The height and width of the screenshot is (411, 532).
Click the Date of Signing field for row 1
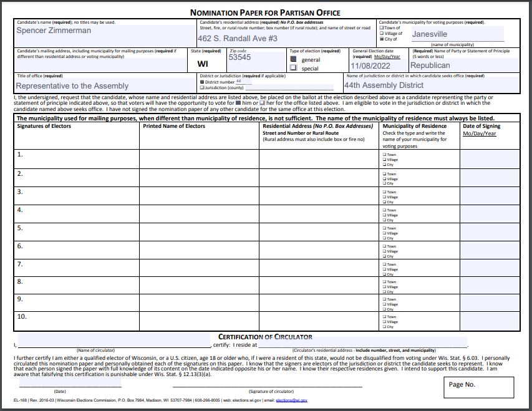point(490,159)
